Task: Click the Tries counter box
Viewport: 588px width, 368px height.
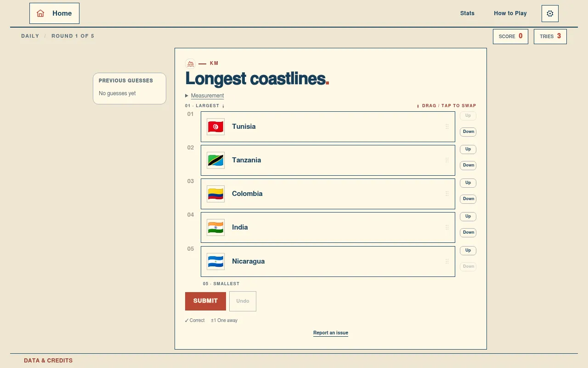Action: coord(550,36)
